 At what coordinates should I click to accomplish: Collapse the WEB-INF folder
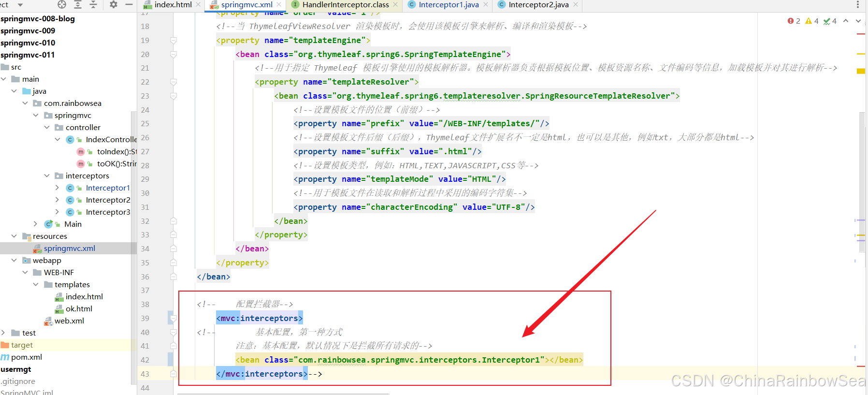click(25, 272)
